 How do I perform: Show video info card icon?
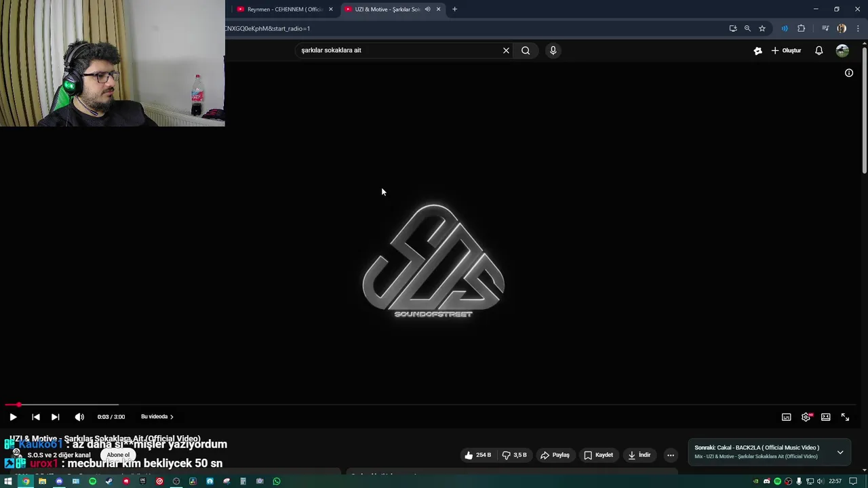point(849,73)
